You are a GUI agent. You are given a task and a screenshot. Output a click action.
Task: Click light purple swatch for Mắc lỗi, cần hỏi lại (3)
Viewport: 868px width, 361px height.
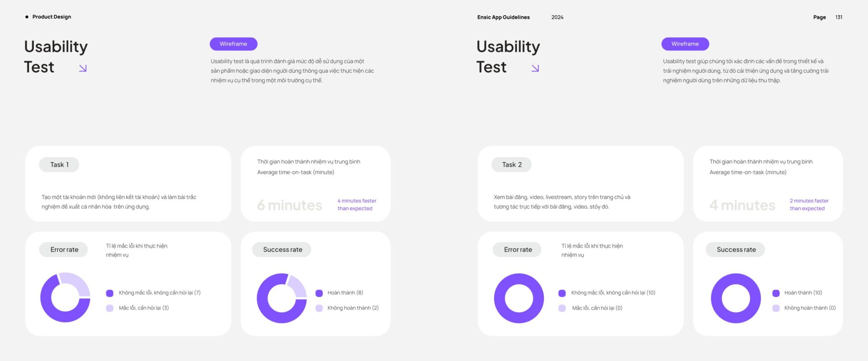pyautogui.click(x=109, y=308)
